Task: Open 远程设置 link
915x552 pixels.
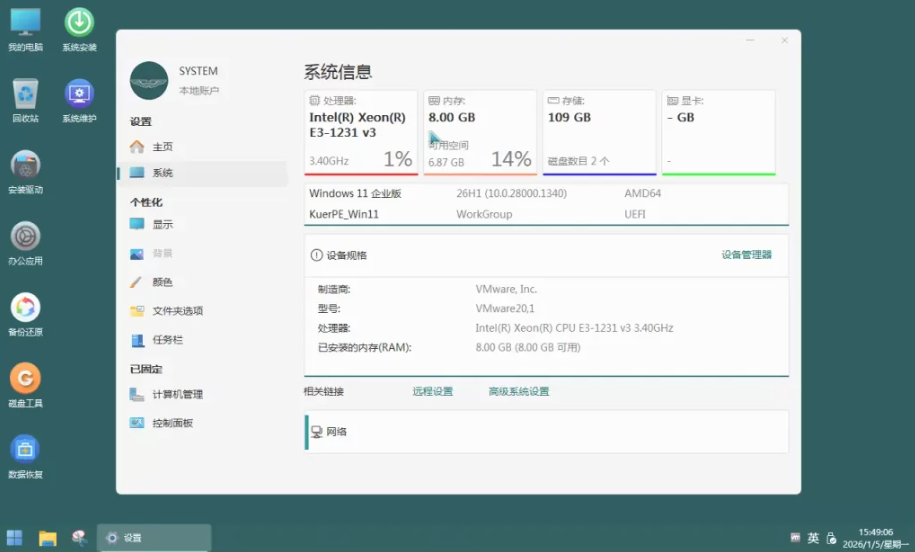Action: pos(432,392)
